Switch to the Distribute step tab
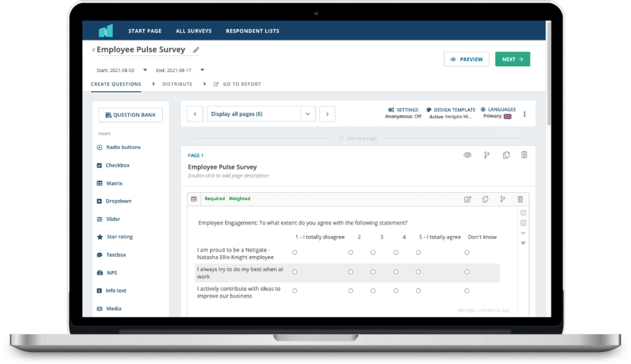The width and height of the screenshot is (631, 364). 177,84
